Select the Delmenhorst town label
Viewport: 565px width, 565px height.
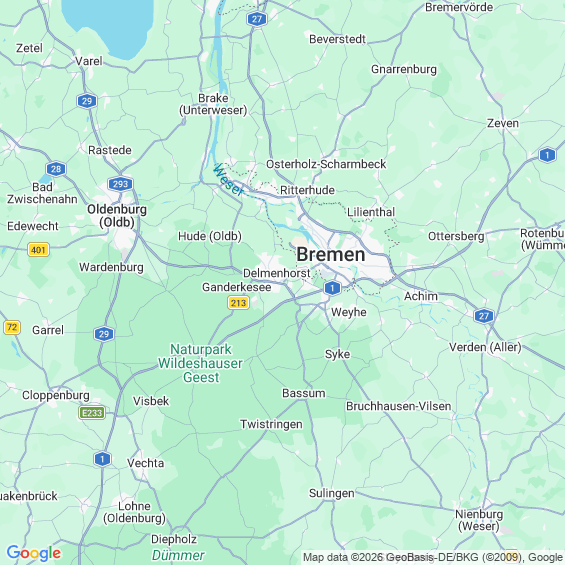tap(277, 273)
